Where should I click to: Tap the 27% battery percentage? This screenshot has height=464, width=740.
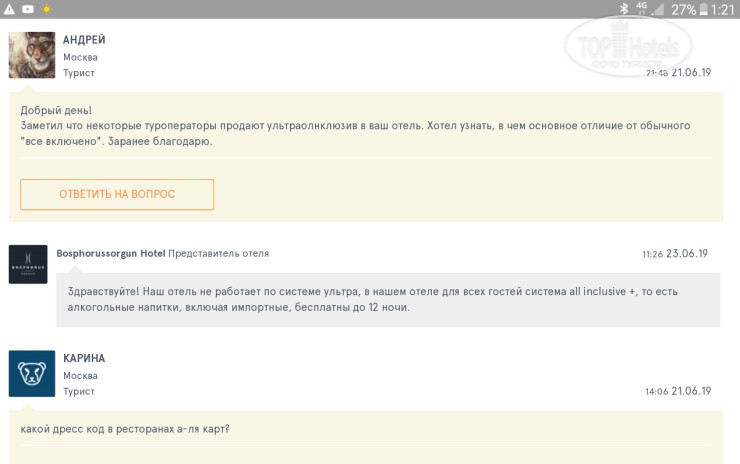tap(684, 9)
